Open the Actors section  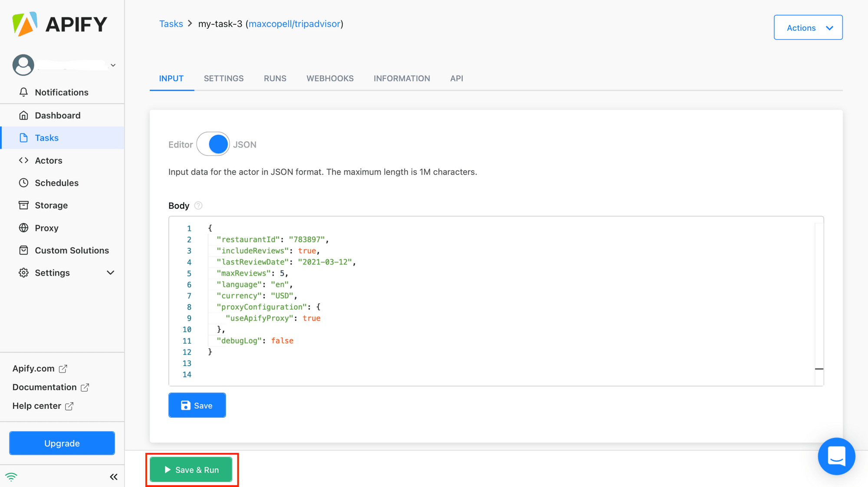click(x=49, y=160)
